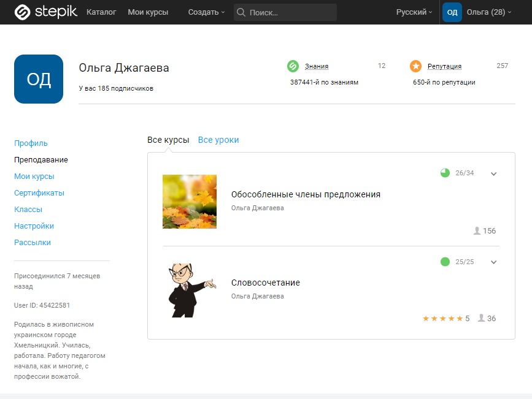The width and height of the screenshot is (532, 399).
Task: Open course title Словосочетание
Action: pos(266,283)
